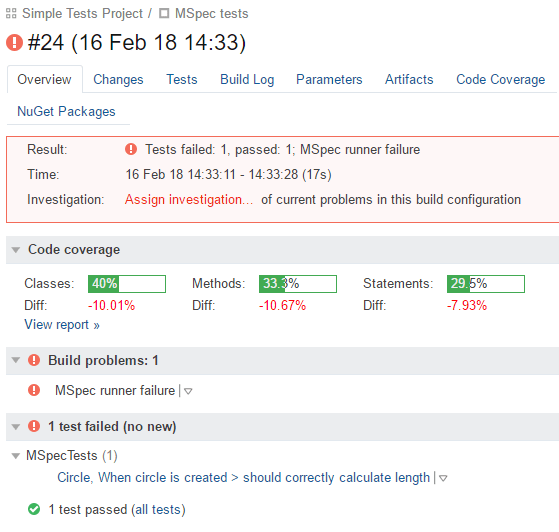
Task: Click the project grid icon beside Simple Tests Project
Action: (11, 14)
